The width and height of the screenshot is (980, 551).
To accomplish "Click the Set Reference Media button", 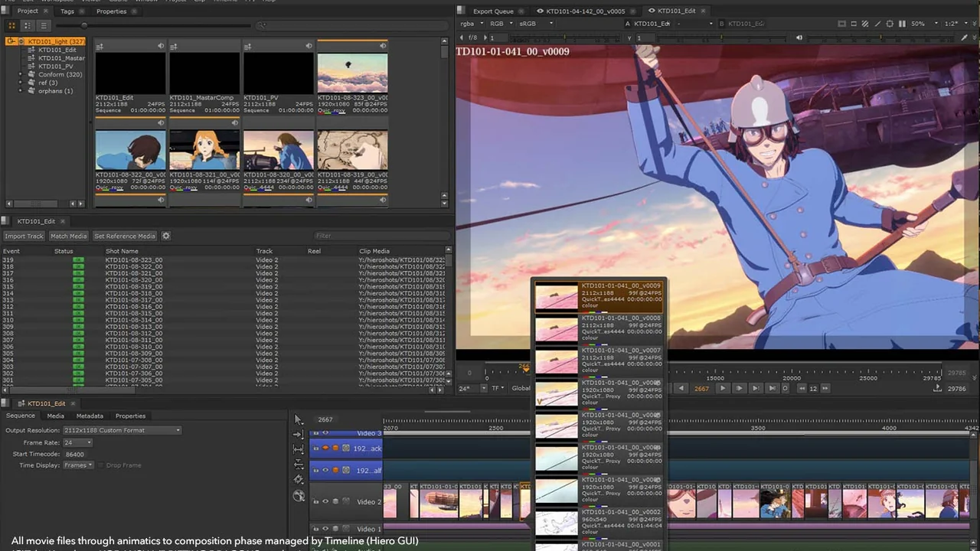I will tap(125, 236).
